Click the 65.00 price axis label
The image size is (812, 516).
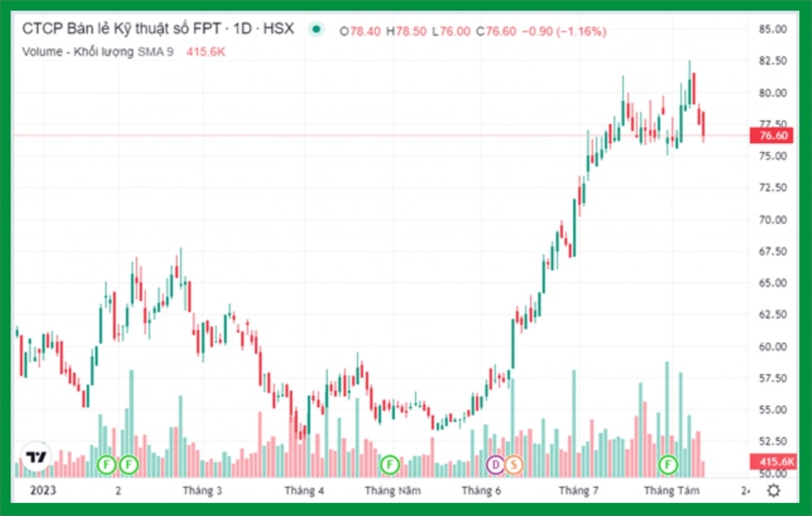point(773,283)
